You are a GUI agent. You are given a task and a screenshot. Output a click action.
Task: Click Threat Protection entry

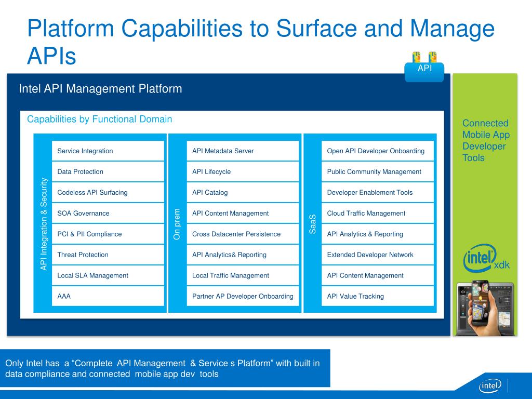(108, 255)
